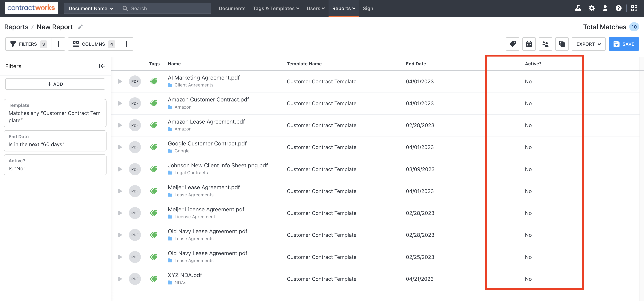Open the apps grid icon
Screen dimensions: 644x301
(634, 8)
